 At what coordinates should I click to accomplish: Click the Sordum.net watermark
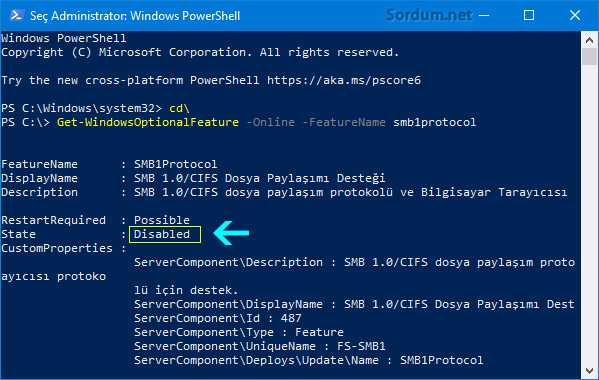point(429,15)
